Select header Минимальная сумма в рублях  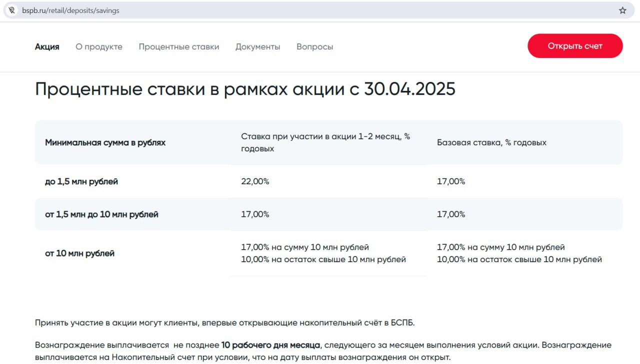pyautogui.click(x=105, y=142)
